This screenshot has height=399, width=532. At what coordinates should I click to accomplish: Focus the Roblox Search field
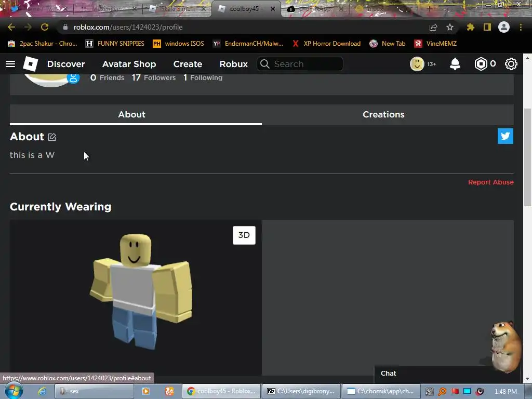point(300,64)
